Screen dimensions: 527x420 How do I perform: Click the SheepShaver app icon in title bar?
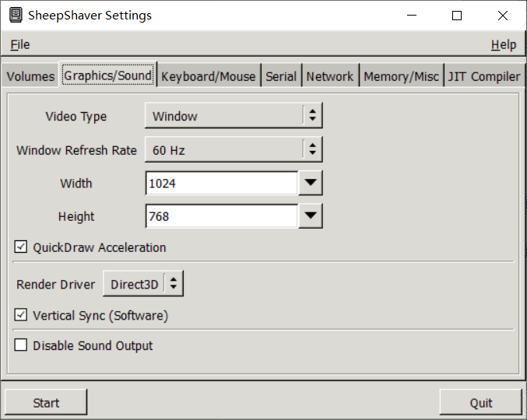pyautogui.click(x=16, y=16)
